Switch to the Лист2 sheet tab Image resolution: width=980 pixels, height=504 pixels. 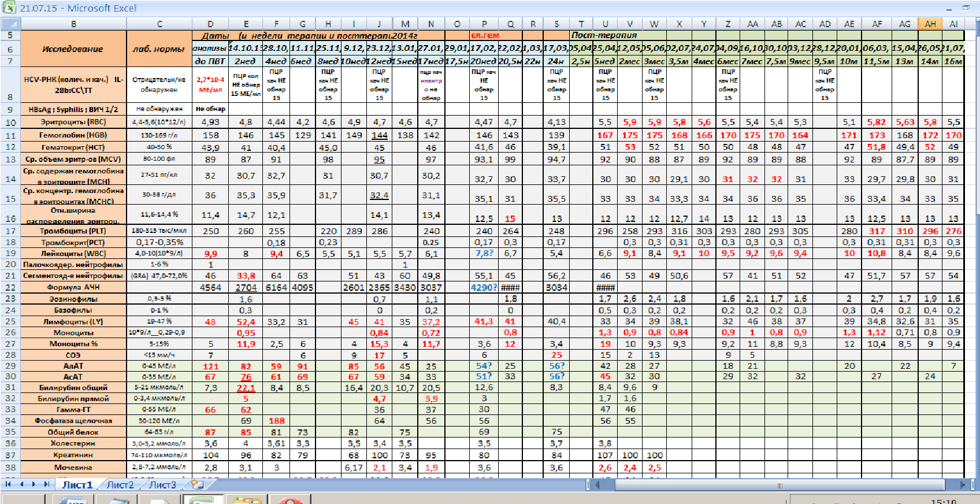coord(120,485)
